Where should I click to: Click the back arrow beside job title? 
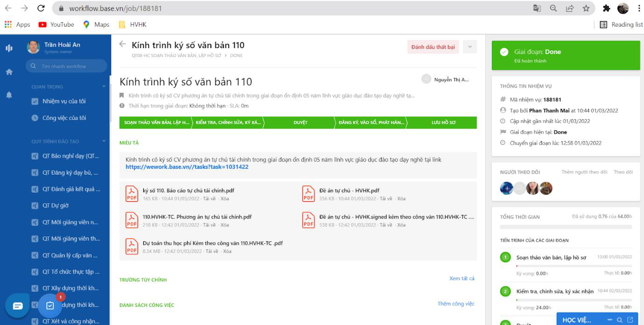122,44
